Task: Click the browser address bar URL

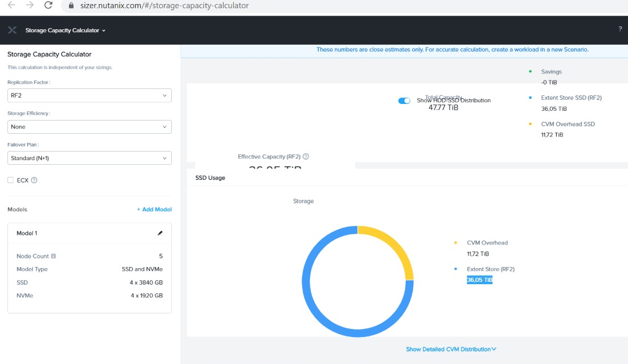Action: [x=164, y=6]
